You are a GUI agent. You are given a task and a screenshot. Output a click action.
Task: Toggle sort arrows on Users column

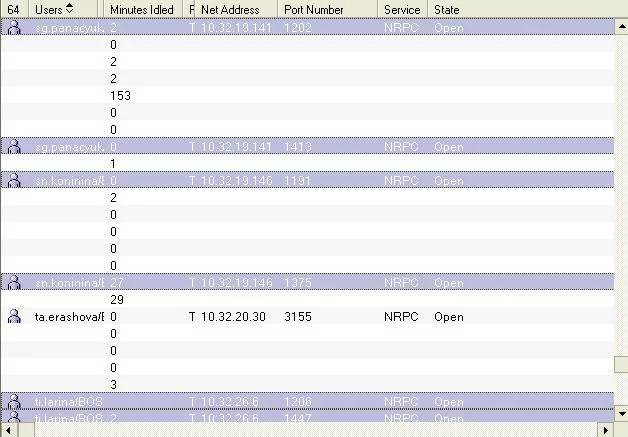tap(69, 9)
